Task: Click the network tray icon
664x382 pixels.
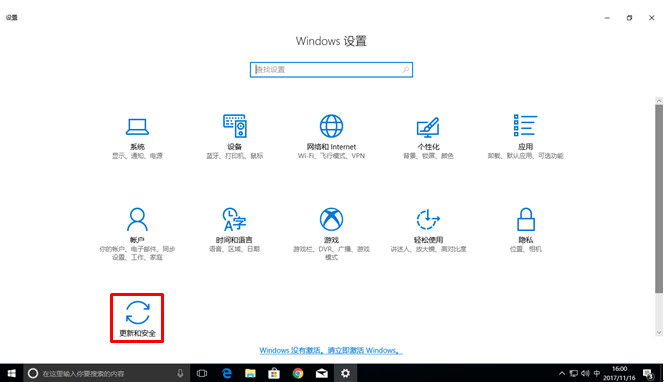Action: point(573,373)
